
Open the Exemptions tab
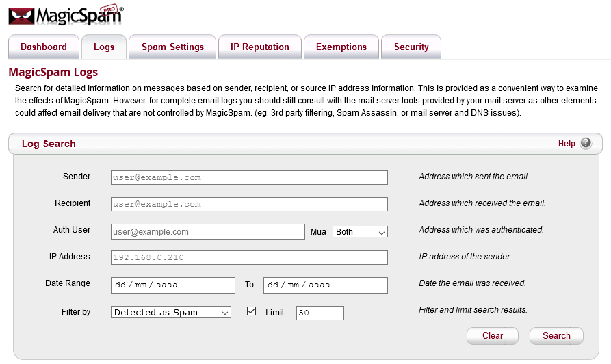(x=341, y=47)
